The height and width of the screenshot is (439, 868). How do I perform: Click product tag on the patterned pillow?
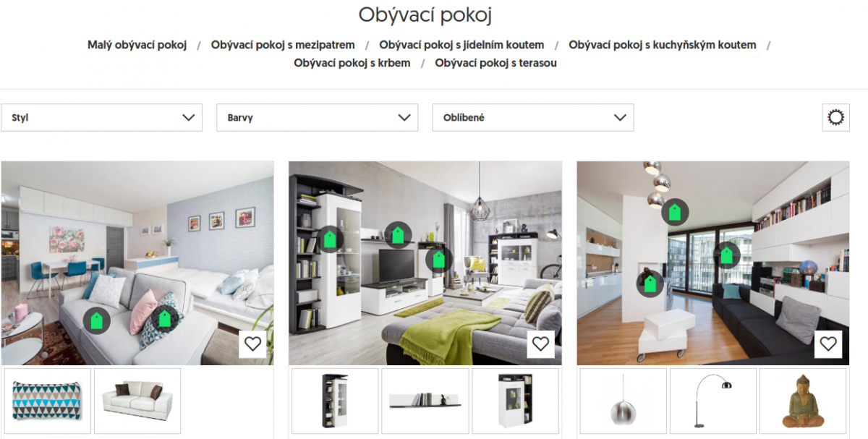(163, 318)
